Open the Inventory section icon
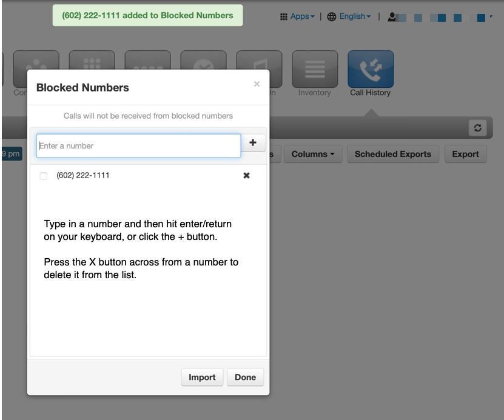 coord(314,69)
